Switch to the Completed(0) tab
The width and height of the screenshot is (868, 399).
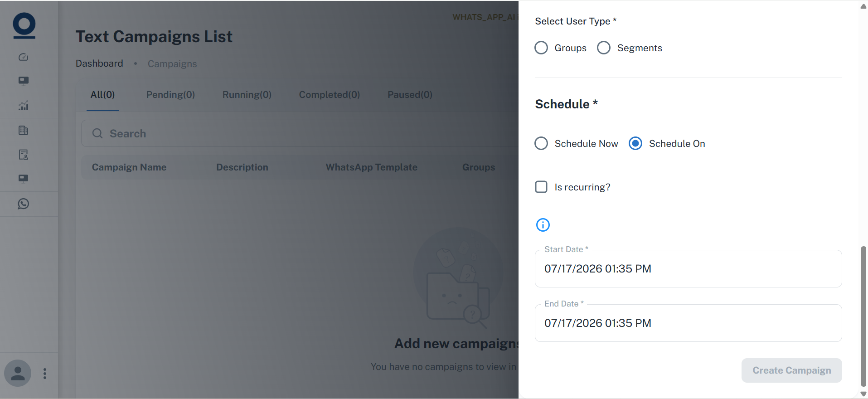pos(330,95)
